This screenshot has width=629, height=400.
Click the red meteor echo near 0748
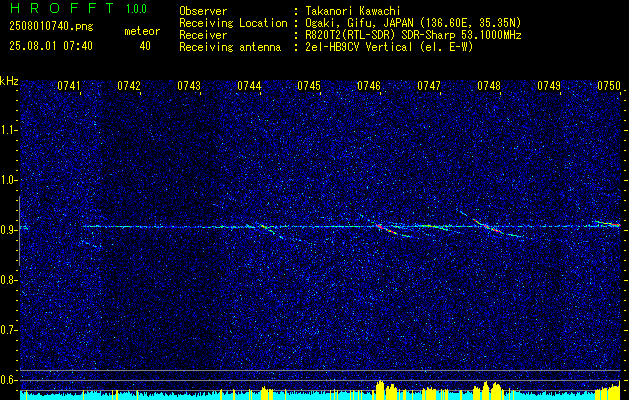pos(487,226)
